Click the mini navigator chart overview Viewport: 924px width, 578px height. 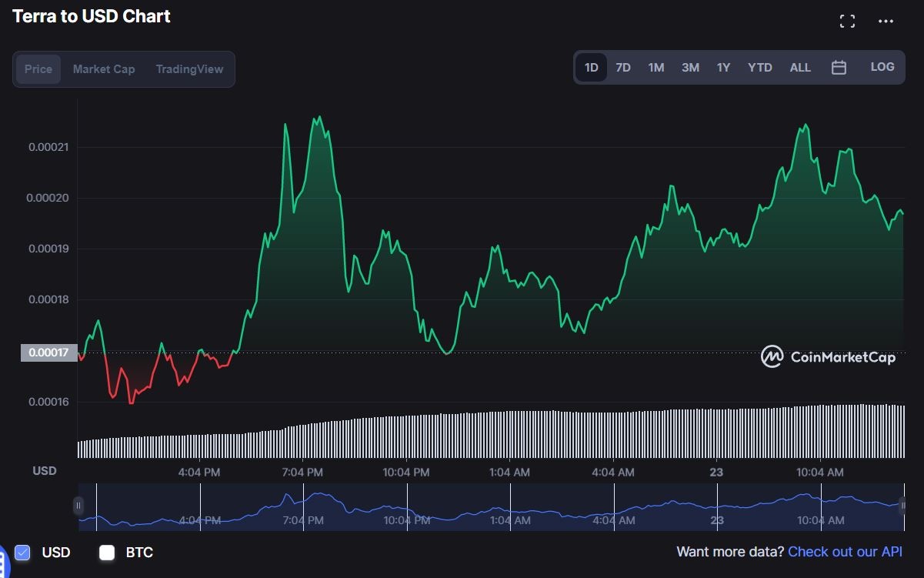tap(491, 506)
